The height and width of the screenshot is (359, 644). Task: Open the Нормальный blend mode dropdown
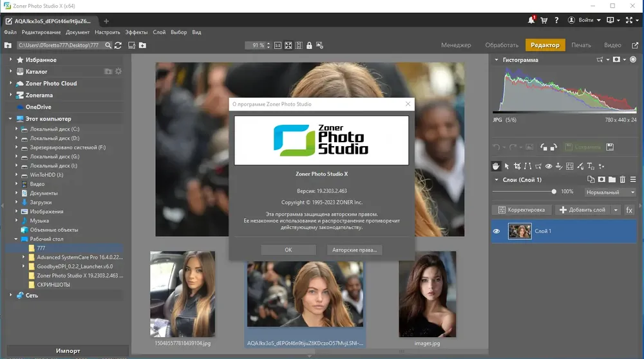tap(611, 192)
